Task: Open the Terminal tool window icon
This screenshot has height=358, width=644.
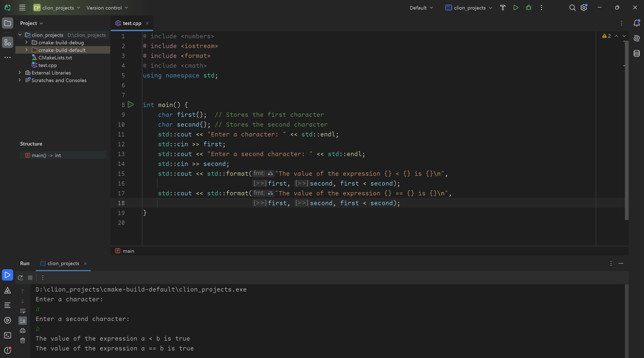Action: [7, 335]
